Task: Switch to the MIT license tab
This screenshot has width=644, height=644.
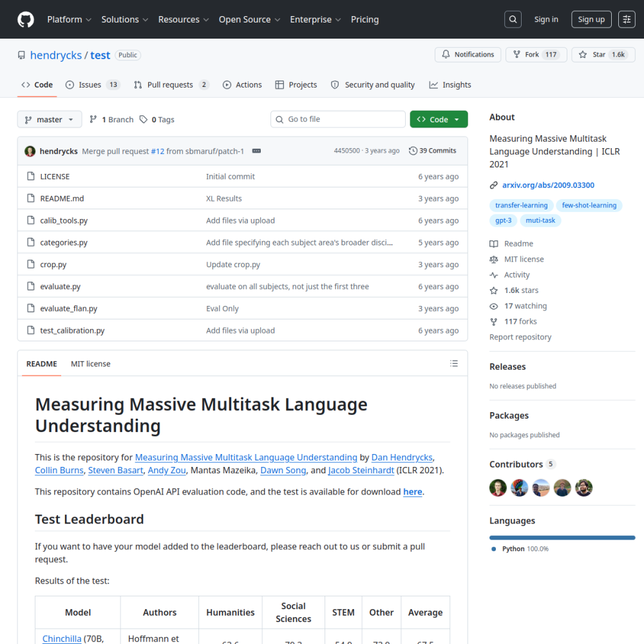Action: (90, 364)
